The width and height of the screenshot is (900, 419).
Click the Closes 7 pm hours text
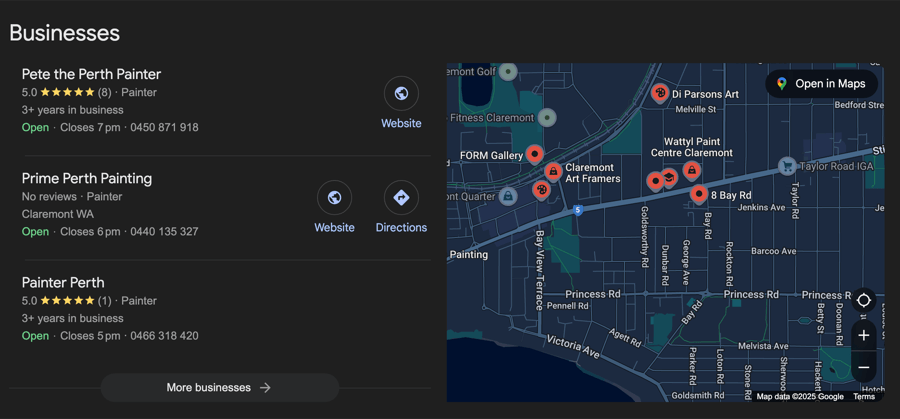90,127
